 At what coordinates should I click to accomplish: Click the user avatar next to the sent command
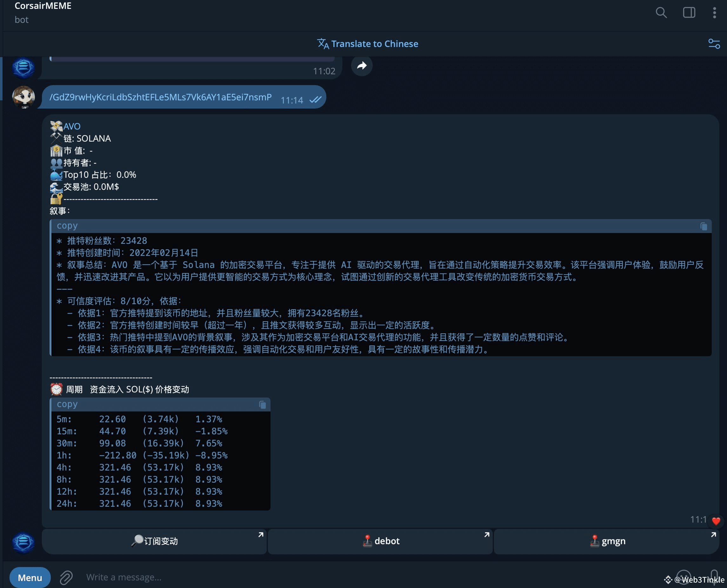(23, 97)
